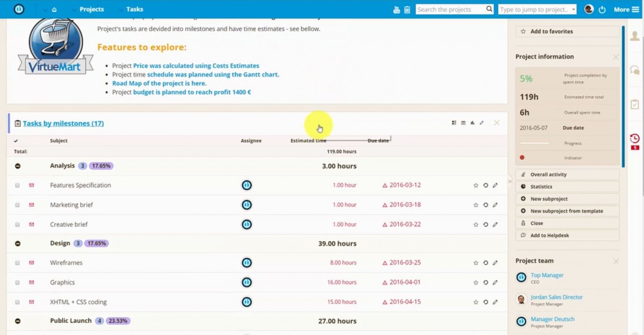Select the checkbox for Creative brief
Screen dimensions: 644x335
tap(17, 224)
